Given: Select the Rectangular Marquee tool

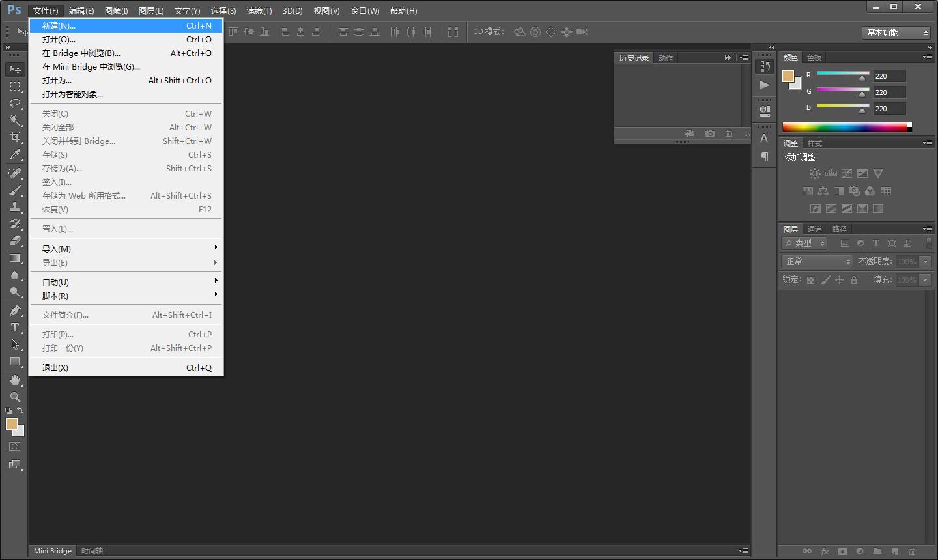Looking at the screenshot, I should (x=15, y=86).
